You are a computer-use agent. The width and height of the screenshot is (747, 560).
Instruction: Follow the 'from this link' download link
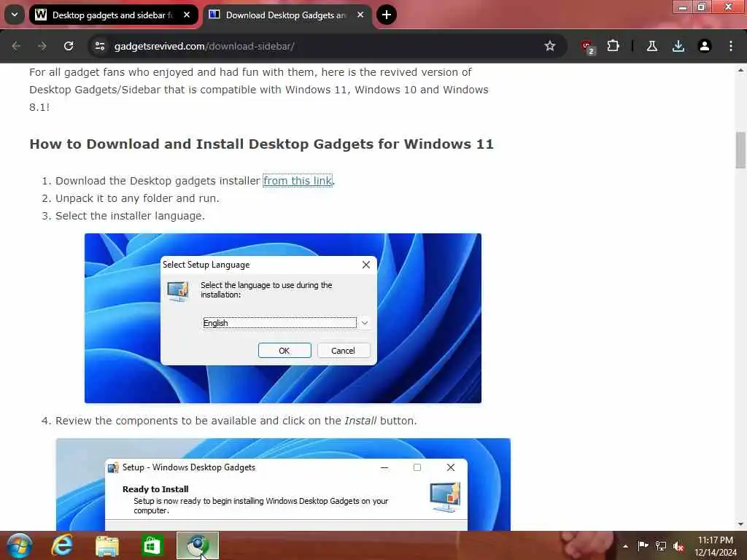point(298,181)
